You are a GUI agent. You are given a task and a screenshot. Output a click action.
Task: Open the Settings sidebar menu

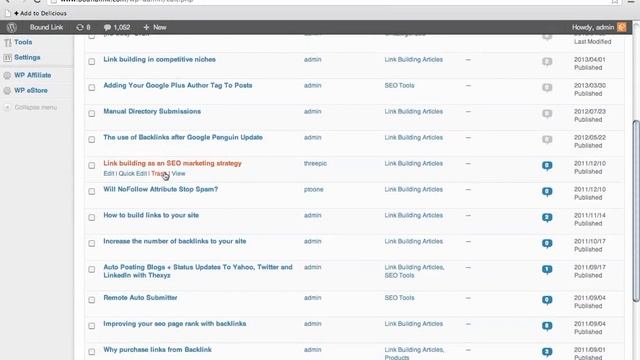[27, 58]
